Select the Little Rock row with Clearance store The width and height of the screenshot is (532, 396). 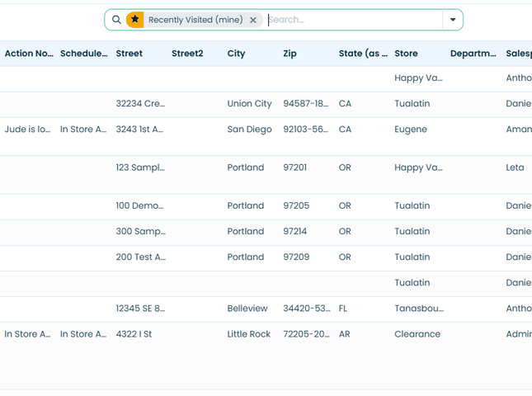click(x=266, y=356)
